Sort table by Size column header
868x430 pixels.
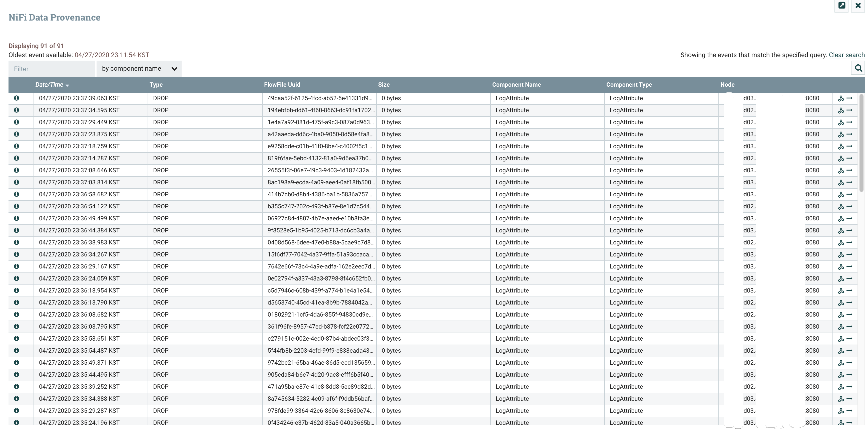point(384,85)
